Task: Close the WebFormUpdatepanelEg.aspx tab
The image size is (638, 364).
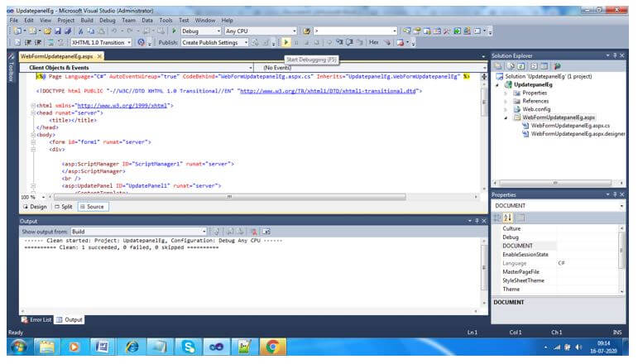Action: point(99,56)
